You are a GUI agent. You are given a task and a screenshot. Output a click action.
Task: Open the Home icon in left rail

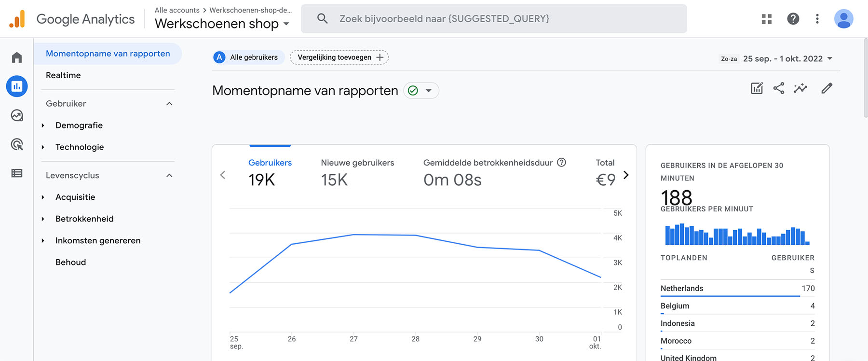pyautogui.click(x=17, y=57)
